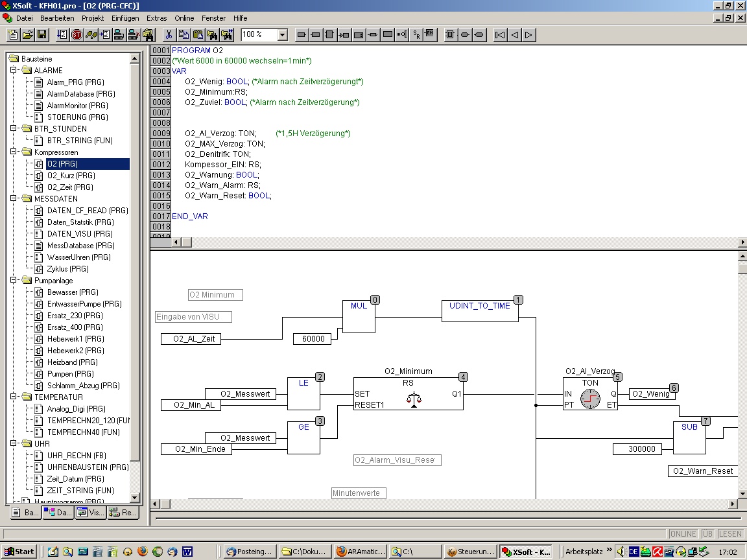Click the Set/Reset SR icon
The image size is (747, 560).
[416, 35]
